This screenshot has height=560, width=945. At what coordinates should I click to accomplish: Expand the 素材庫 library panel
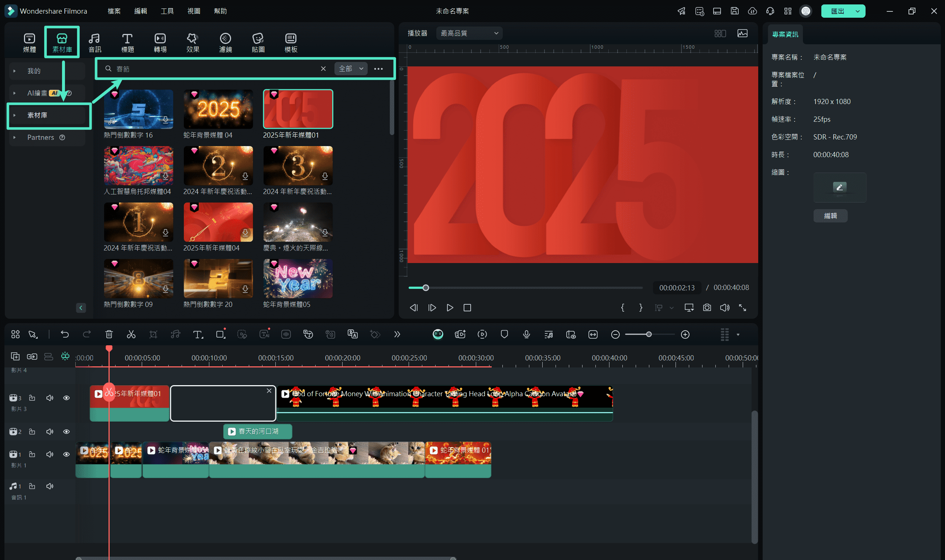click(x=16, y=115)
